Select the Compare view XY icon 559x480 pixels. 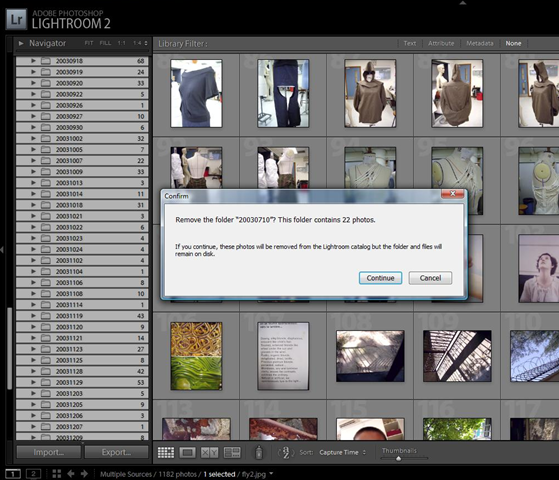[x=209, y=453]
